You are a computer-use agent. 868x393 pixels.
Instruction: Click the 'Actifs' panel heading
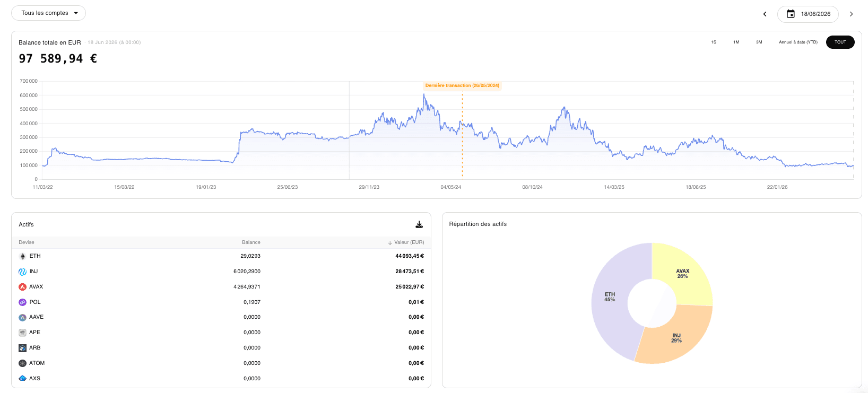coord(26,225)
